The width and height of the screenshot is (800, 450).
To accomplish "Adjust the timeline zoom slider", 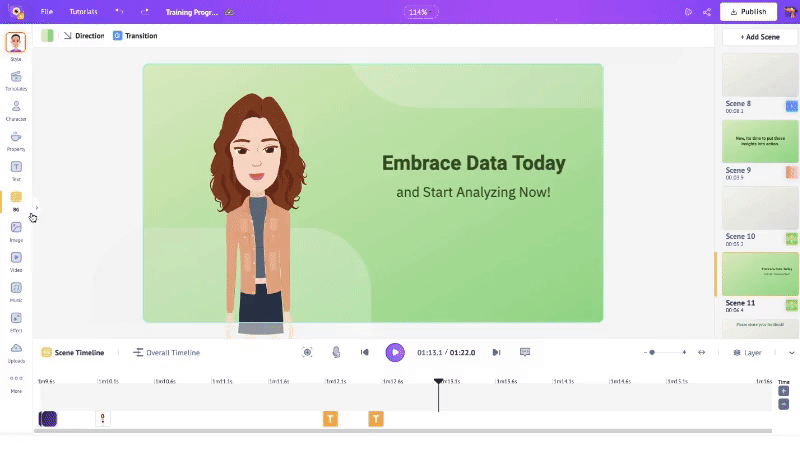I will [652, 352].
